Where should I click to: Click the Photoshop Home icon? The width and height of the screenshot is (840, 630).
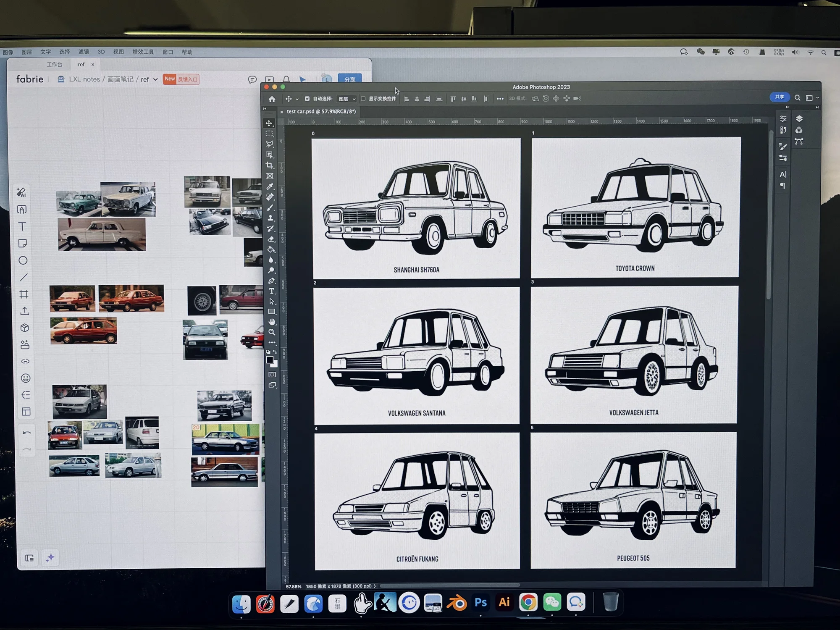(x=272, y=99)
